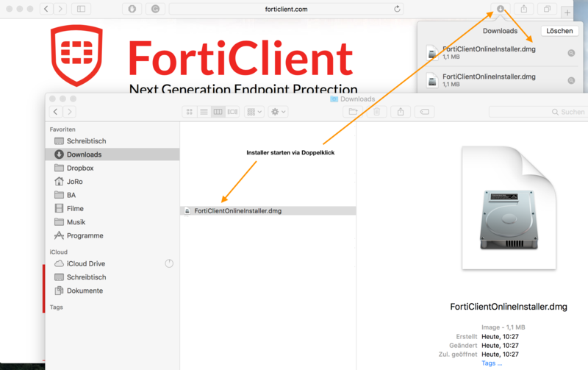This screenshot has width=588, height=370.
Task: Reveal first downloaded dmg in Finder
Action: coord(571,53)
